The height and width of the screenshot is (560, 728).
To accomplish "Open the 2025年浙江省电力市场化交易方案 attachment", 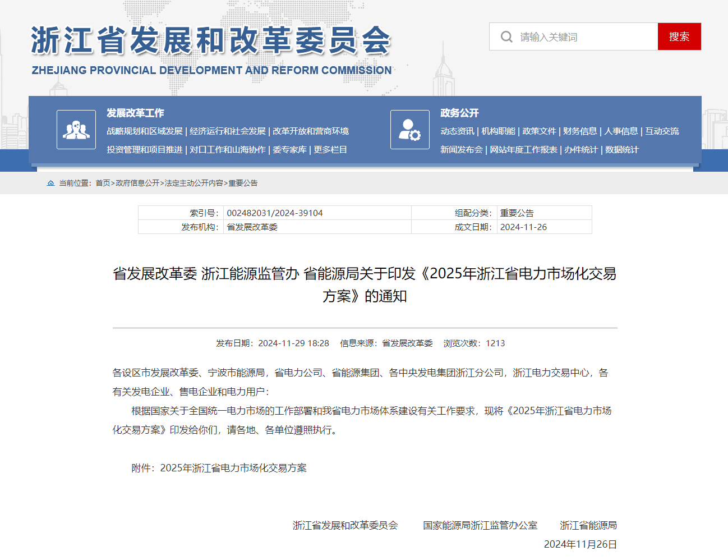I will coord(233,467).
